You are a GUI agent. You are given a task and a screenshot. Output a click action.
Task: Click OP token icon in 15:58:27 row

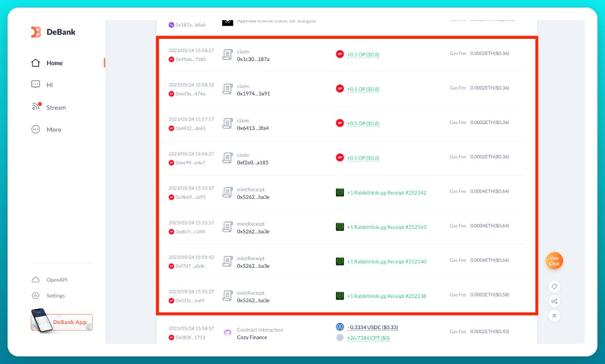(340, 54)
